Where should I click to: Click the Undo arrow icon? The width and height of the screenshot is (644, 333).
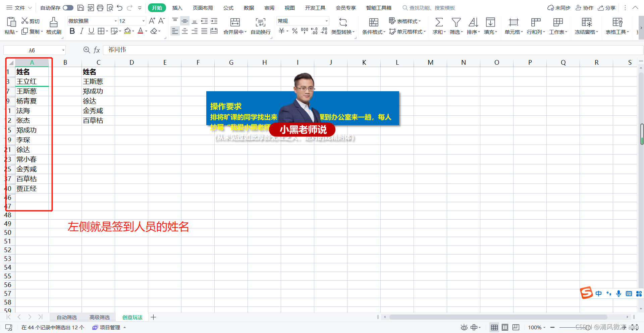[120, 8]
